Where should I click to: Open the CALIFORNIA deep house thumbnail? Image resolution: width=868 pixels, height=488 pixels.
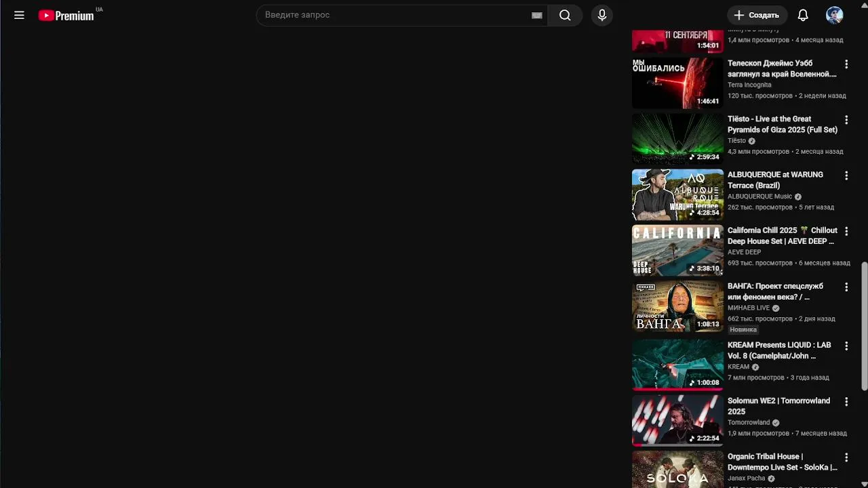[677, 250]
